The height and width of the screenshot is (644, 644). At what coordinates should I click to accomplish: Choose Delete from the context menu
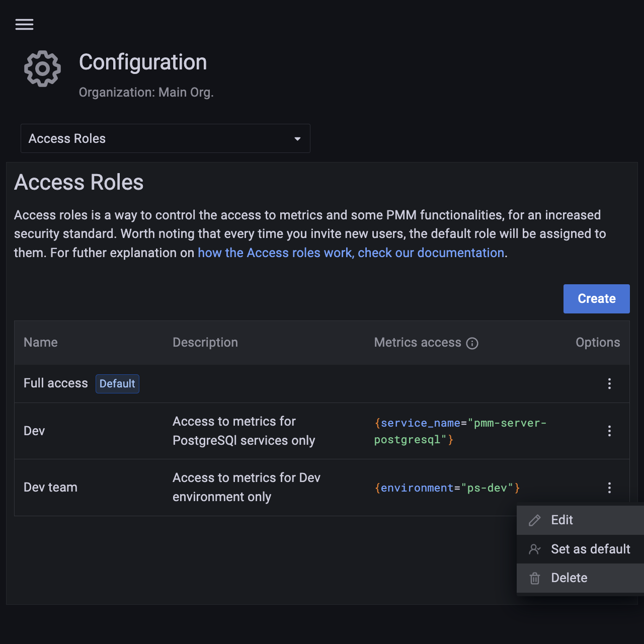(581, 578)
